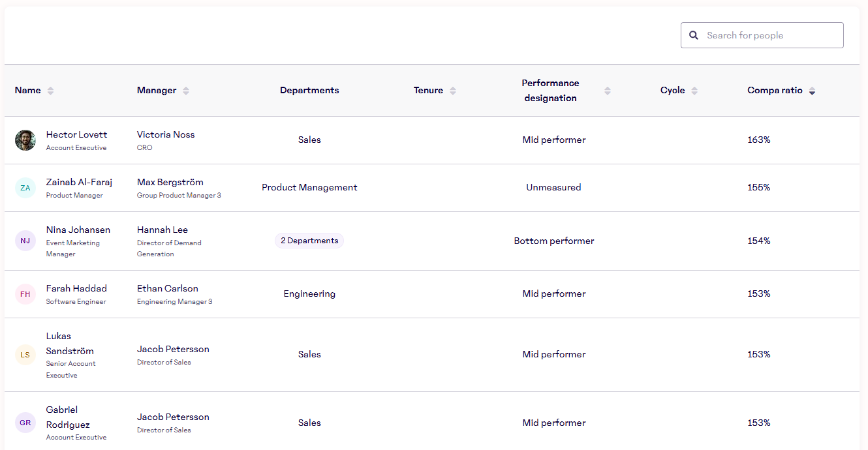Focus the Search for people field
The height and width of the screenshot is (450, 868).
(x=770, y=35)
